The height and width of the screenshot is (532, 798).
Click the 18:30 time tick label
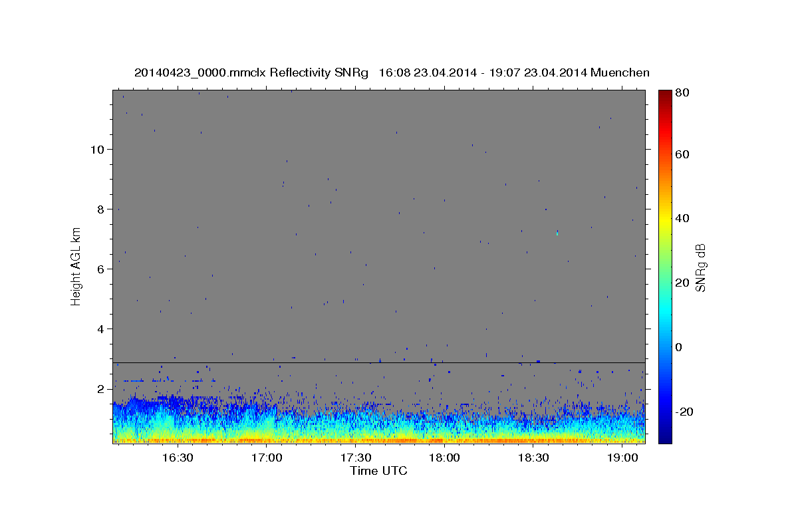pos(533,458)
